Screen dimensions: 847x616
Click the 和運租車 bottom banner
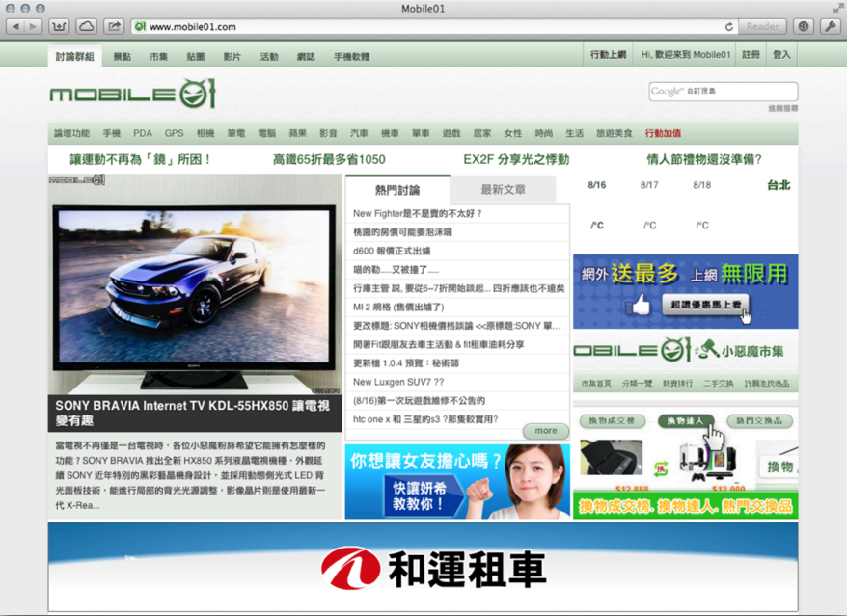click(x=423, y=567)
